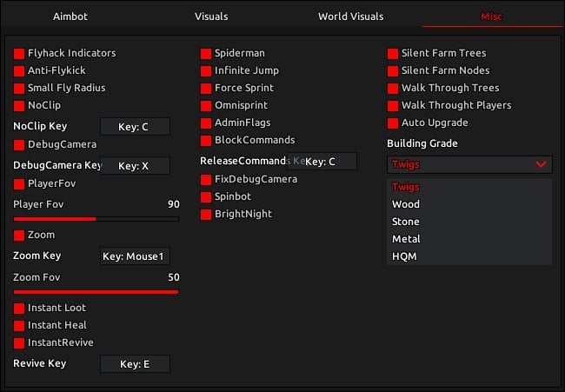Click the Player Fov slider track
Screen dimensions: 565x392
tap(96, 219)
